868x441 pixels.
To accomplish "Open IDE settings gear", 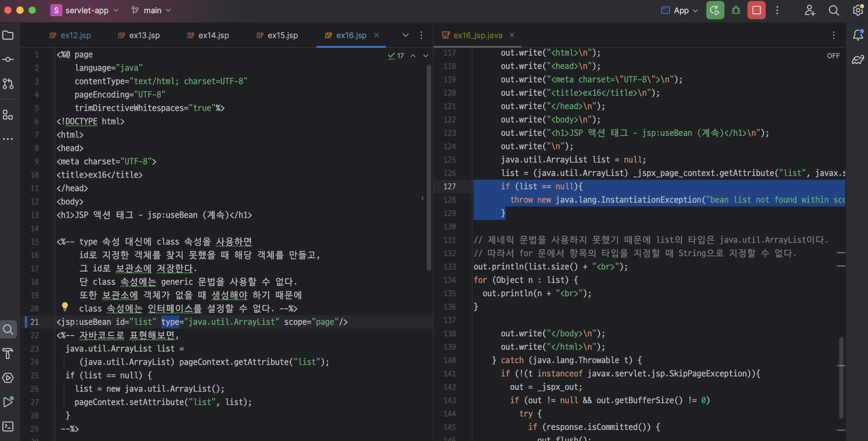I will (x=858, y=10).
